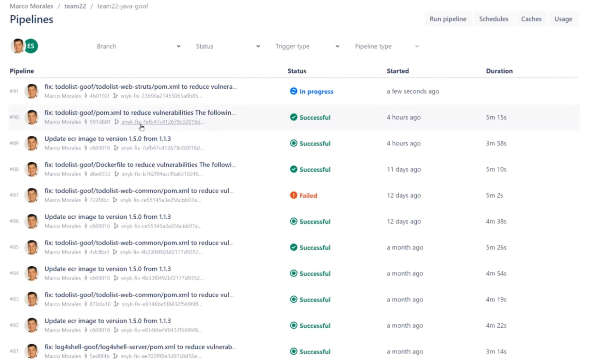View pipeline Usage

pyautogui.click(x=563, y=19)
